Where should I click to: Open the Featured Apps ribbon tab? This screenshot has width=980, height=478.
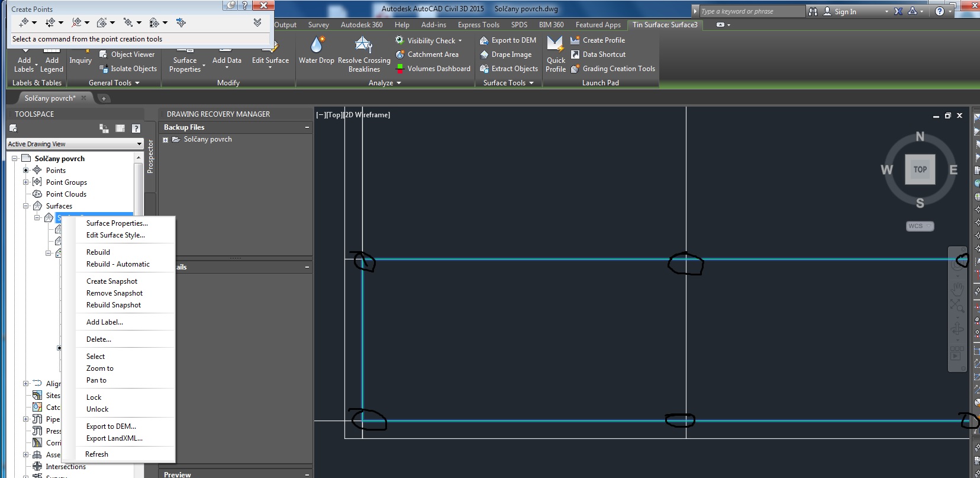[598, 25]
